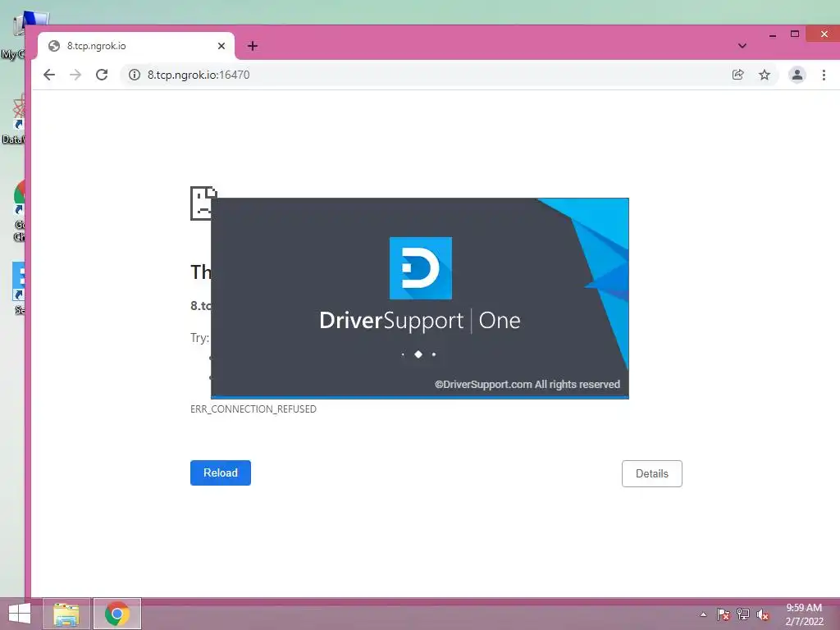
Task: Show hidden system tray icons
Action: (x=703, y=614)
